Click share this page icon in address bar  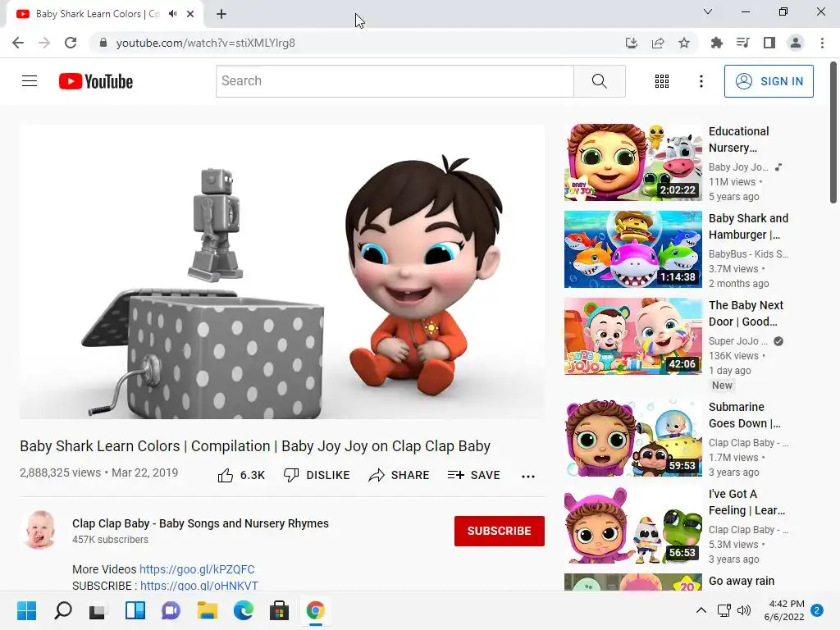[658, 43]
